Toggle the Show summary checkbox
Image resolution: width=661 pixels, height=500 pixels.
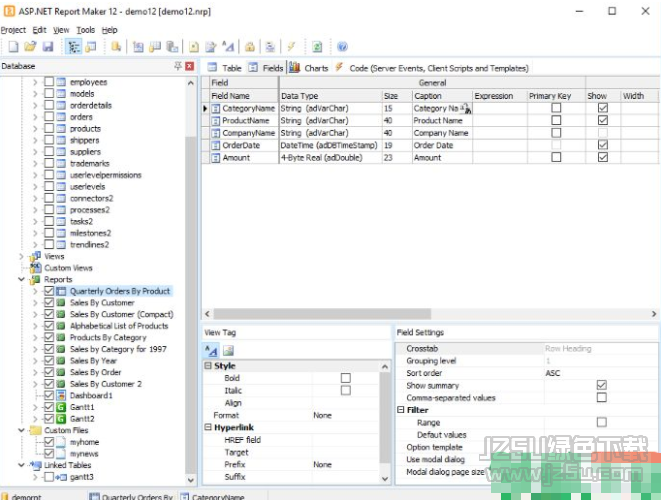click(602, 385)
